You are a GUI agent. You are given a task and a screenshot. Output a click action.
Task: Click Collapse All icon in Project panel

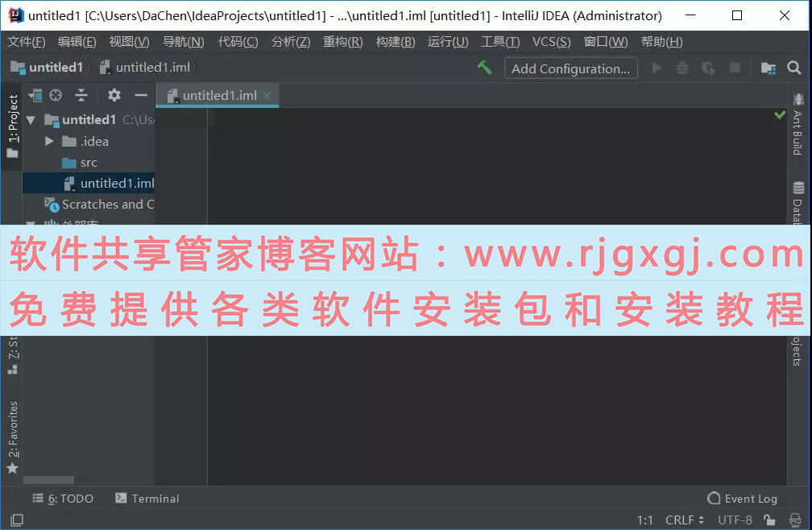pyautogui.click(x=81, y=95)
